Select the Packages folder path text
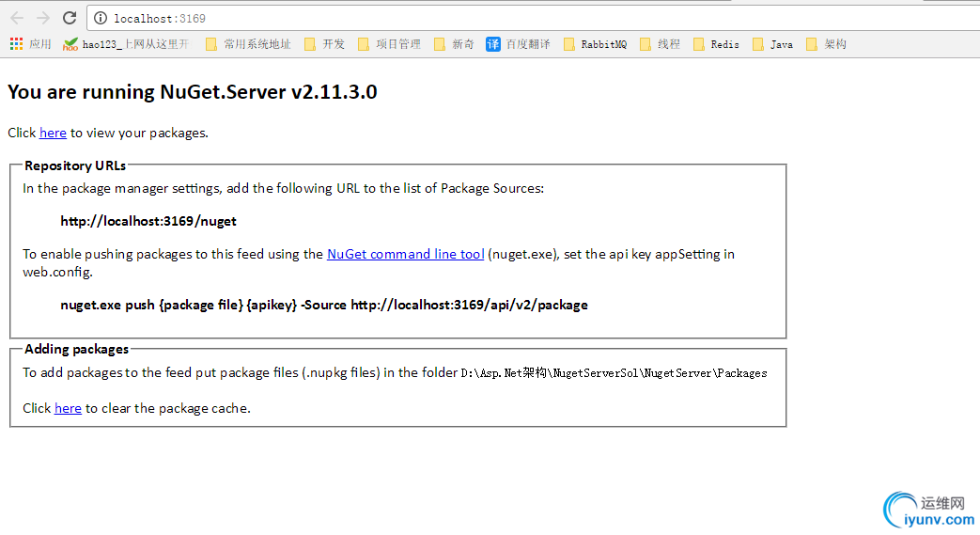Viewport: 980px width, 535px height. 614,373
